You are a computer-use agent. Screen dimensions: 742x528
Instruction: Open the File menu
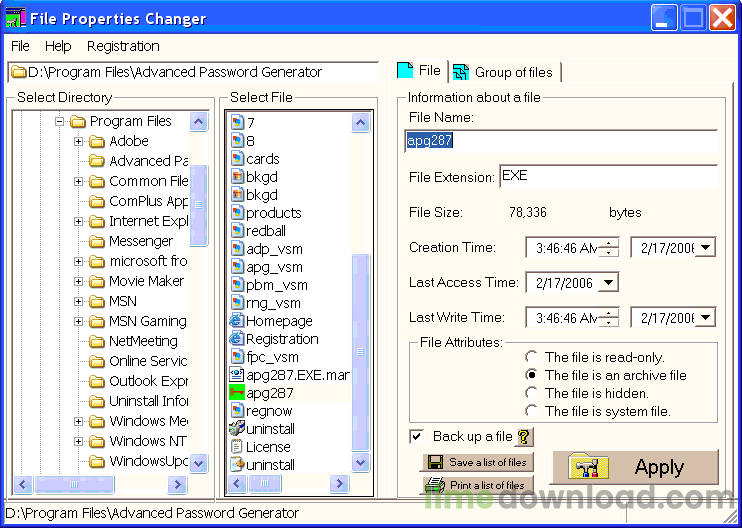pos(20,46)
